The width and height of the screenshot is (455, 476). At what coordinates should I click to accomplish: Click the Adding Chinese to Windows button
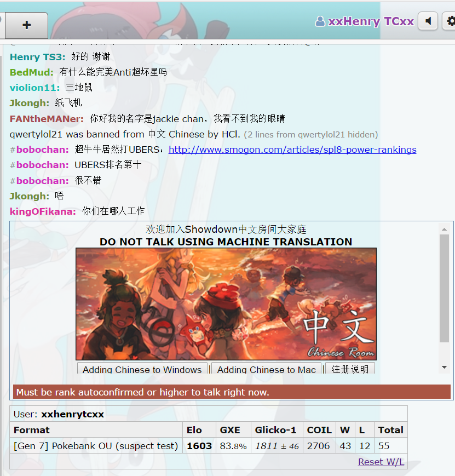(x=142, y=369)
